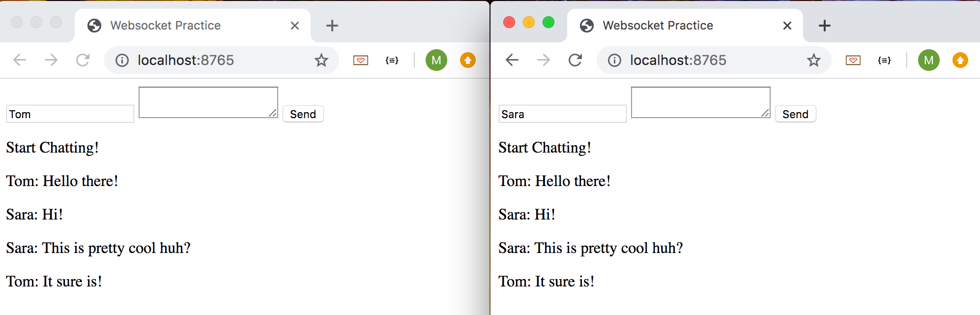Reload the page in right browser window
The image size is (980, 315).
pyautogui.click(x=575, y=60)
